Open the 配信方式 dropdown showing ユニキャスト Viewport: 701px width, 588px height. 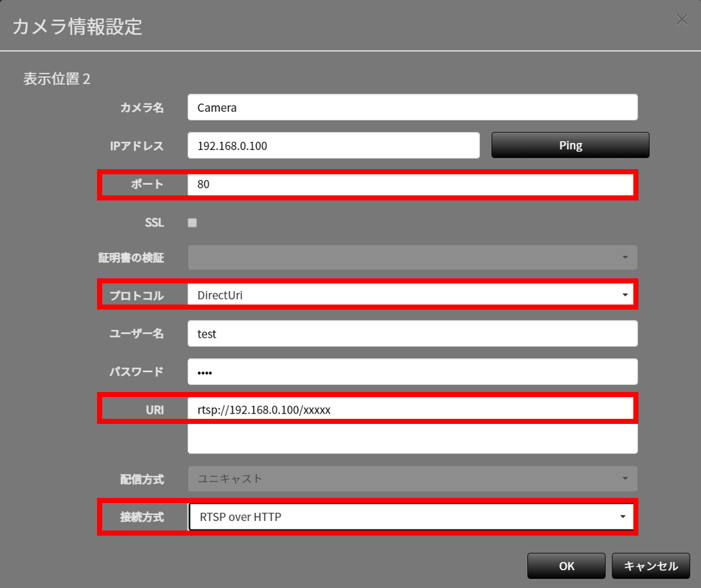pyautogui.click(x=412, y=479)
